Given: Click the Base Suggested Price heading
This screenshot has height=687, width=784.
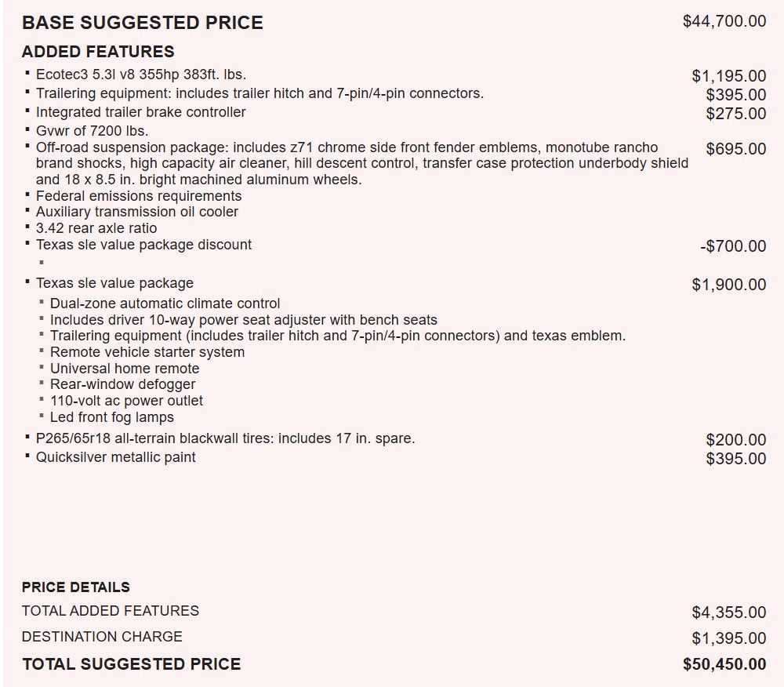Looking at the screenshot, I should tap(143, 23).
